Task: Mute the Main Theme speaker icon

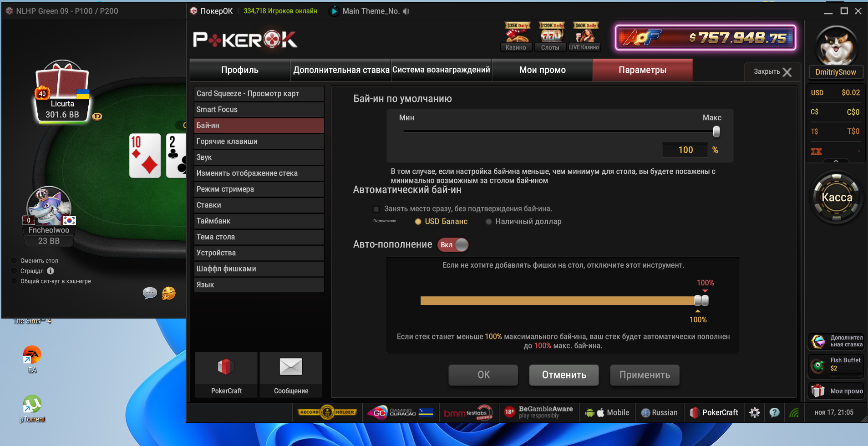Action: [x=406, y=11]
